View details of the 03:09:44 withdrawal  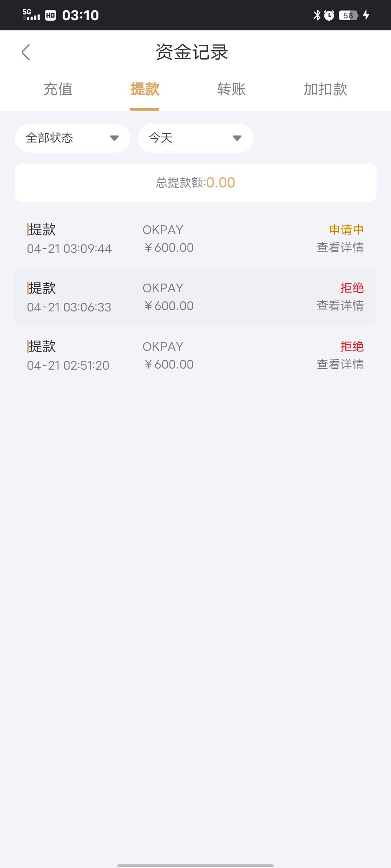tap(340, 248)
